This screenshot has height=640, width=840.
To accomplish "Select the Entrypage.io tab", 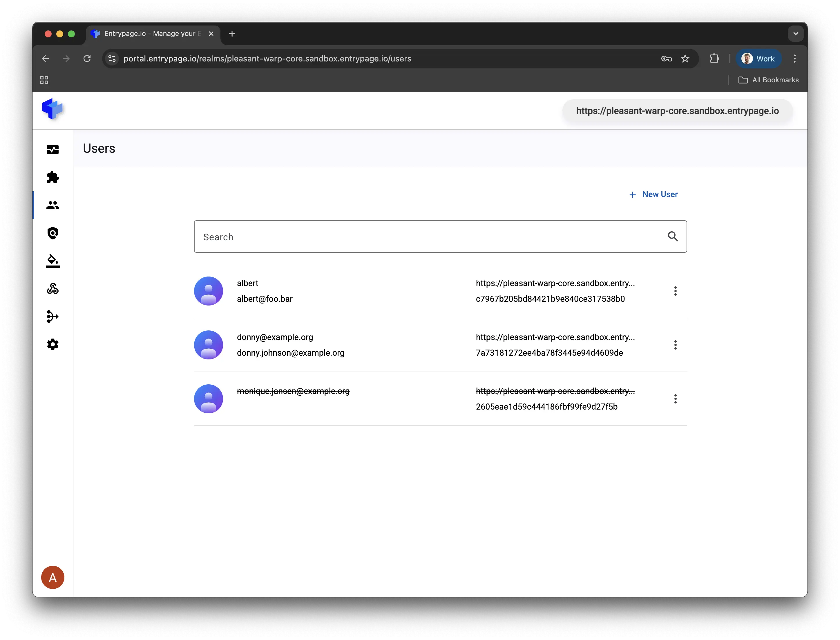I will point(153,34).
